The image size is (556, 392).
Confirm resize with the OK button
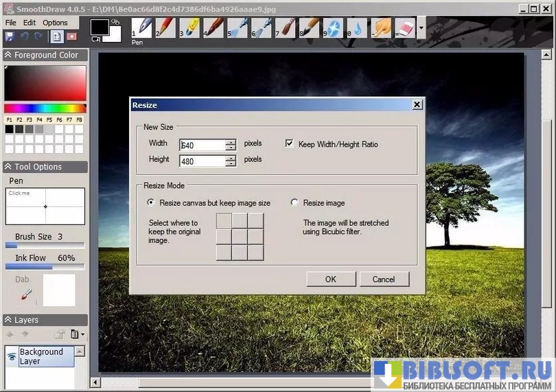(330, 279)
